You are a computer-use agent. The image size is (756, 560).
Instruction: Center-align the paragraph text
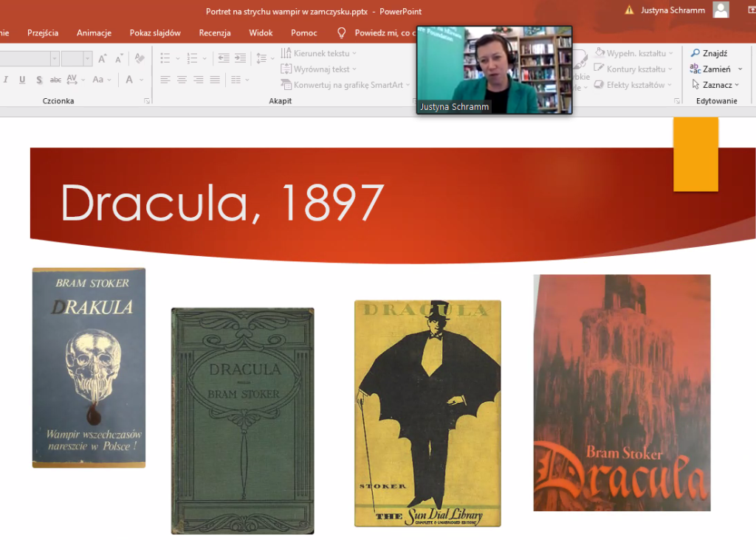coord(182,80)
